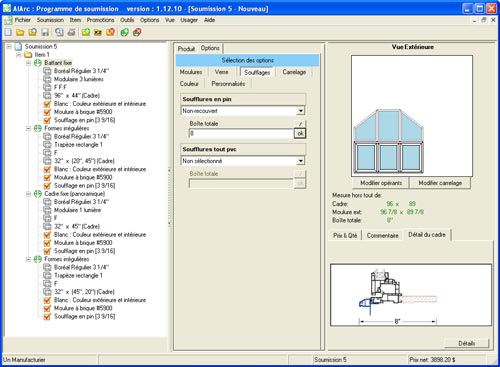Select the Trapèze rectangle 1 row under last Formes irrégulières
The image size is (500, 367).
(x=78, y=275)
